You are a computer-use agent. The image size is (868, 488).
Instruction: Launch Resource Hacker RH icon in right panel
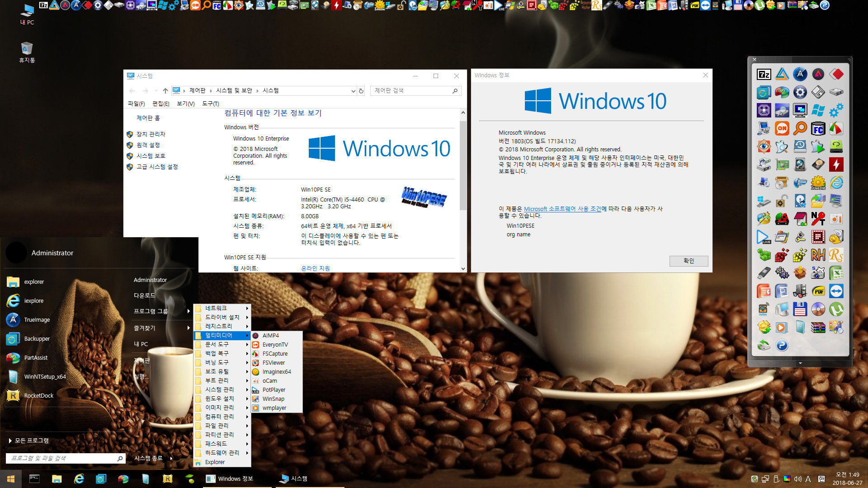click(x=818, y=255)
